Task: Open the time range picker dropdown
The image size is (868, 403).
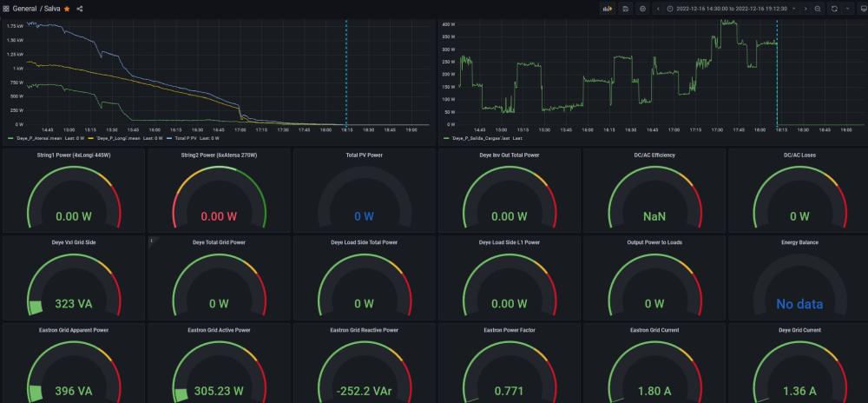Action: tap(731, 9)
